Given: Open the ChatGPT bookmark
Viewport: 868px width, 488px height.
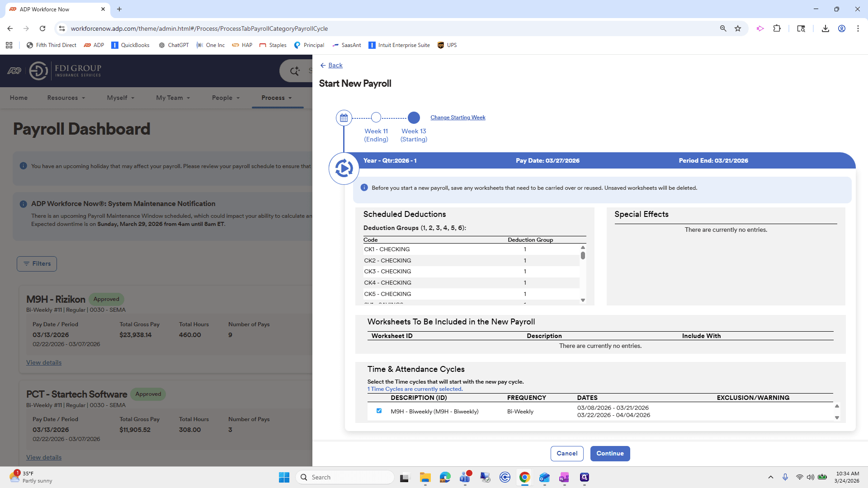Looking at the screenshot, I should (x=174, y=45).
